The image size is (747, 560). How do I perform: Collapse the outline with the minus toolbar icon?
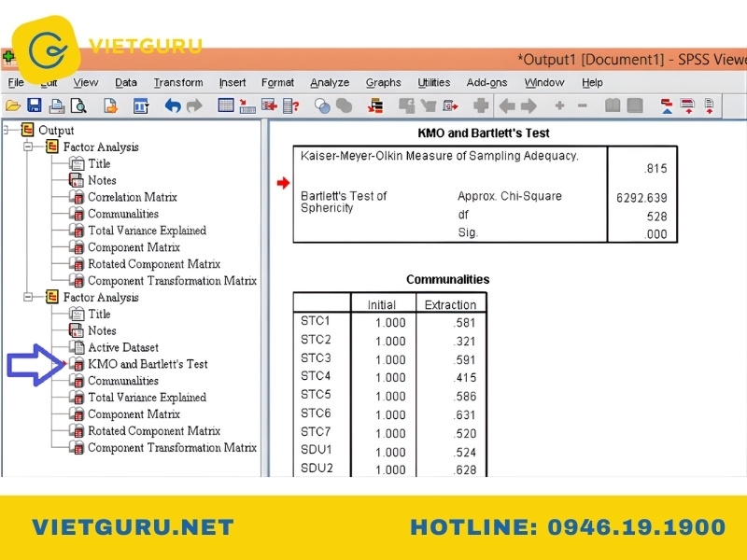point(582,105)
